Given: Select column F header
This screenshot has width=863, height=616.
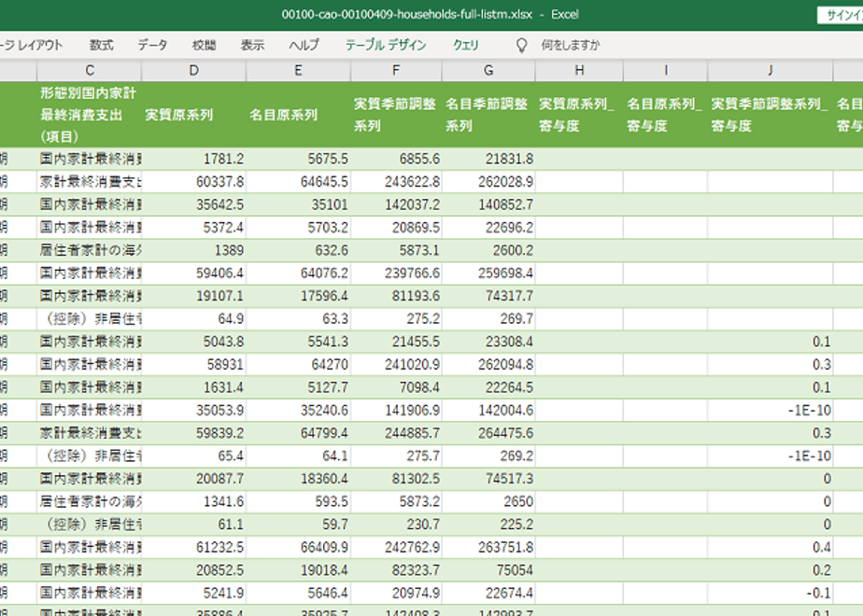Looking at the screenshot, I should 396,70.
